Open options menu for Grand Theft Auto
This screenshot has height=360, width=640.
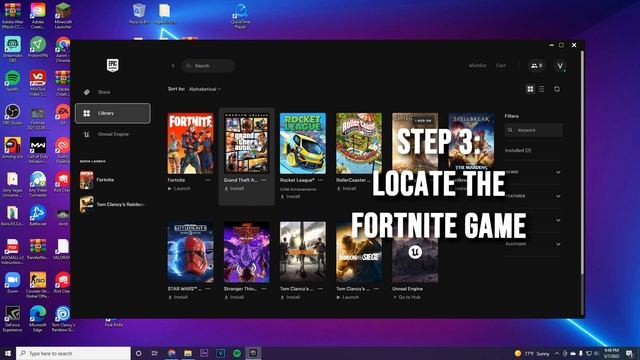click(264, 180)
